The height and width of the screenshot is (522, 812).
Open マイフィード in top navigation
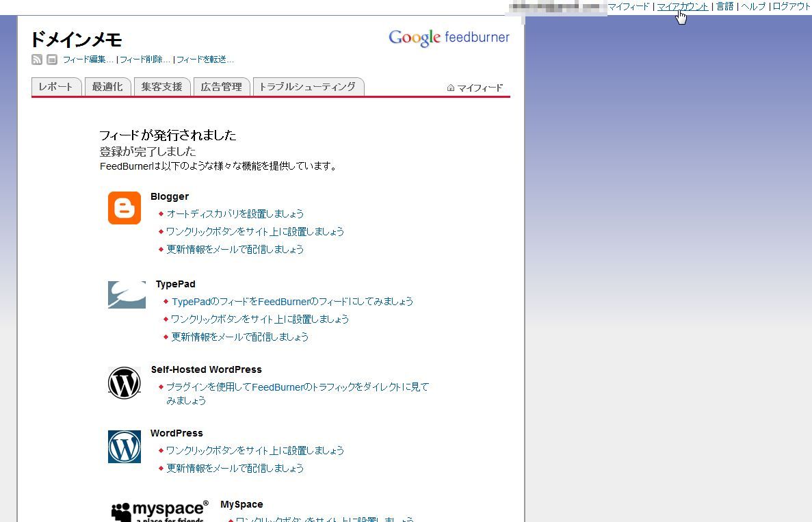[x=628, y=7]
